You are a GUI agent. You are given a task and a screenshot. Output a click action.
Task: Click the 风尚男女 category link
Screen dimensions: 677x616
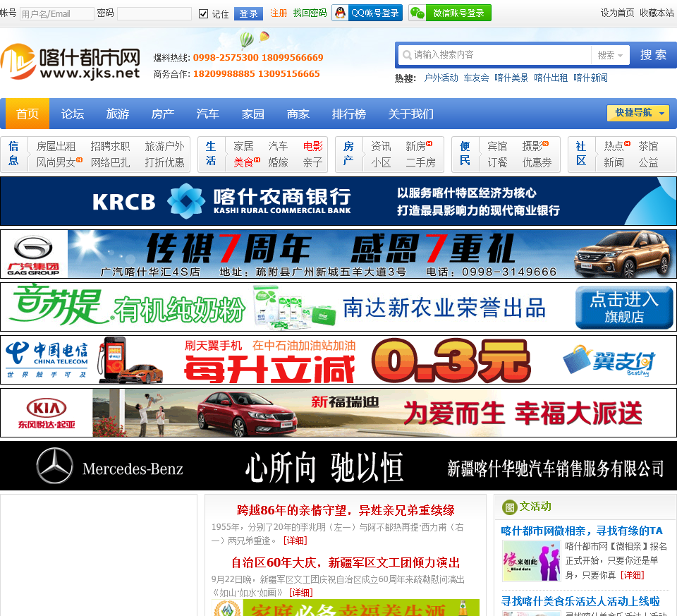click(x=56, y=162)
